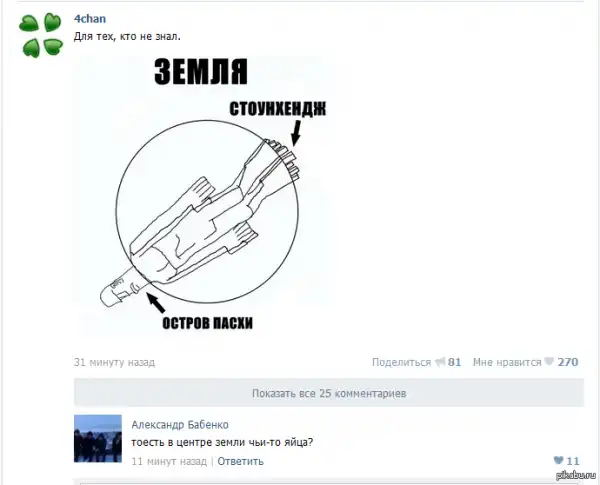Click the share count 81
This screenshot has height=485, width=600.
point(454,362)
